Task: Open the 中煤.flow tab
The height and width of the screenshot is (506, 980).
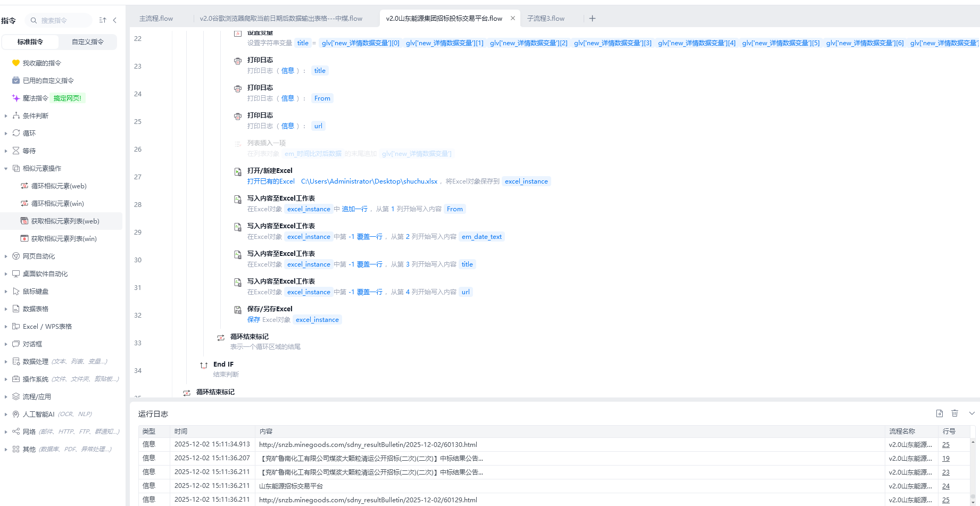Action: tap(281, 18)
